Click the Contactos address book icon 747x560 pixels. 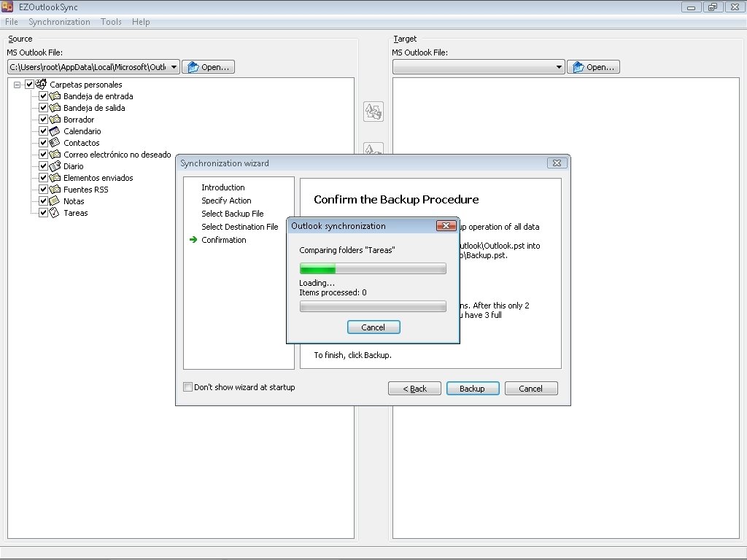[x=55, y=143]
